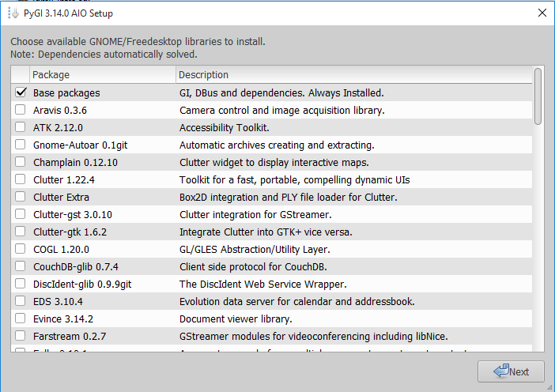555x392 pixels.
Task: Select the 'Clutter 1.22.4' package name
Action: (x=64, y=179)
